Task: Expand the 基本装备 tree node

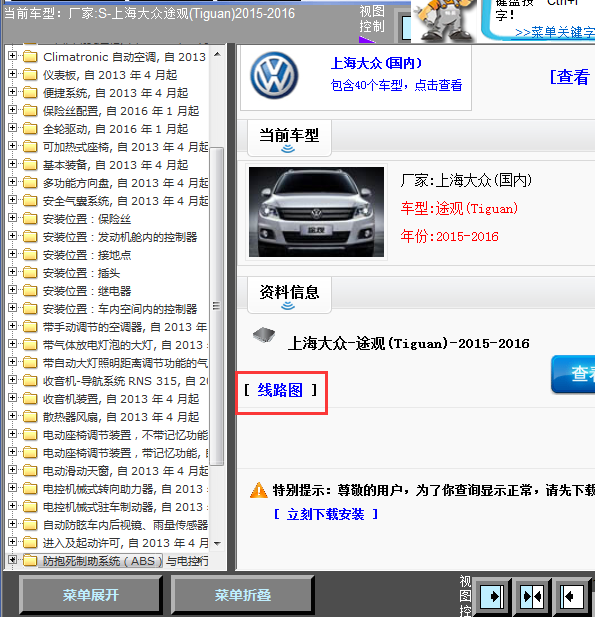Action: click(12, 164)
